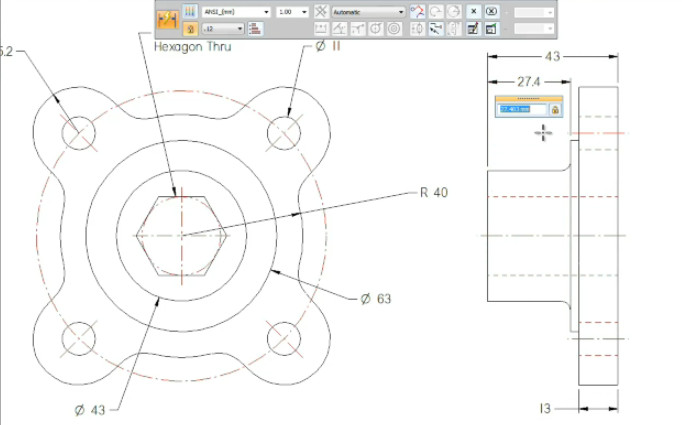Click the dimension axis icon left of Automatic
Viewport: 682px width, 425px height.
pos(321,12)
